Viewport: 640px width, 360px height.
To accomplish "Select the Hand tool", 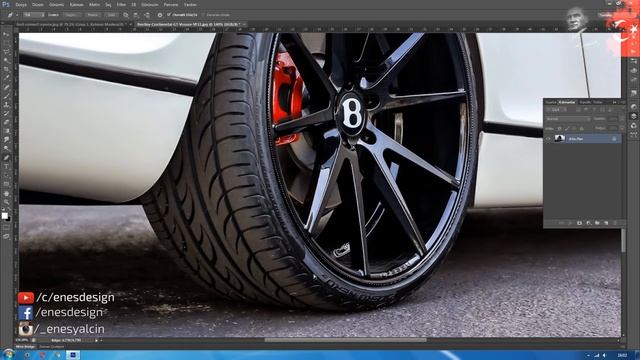I will pos(6,193).
